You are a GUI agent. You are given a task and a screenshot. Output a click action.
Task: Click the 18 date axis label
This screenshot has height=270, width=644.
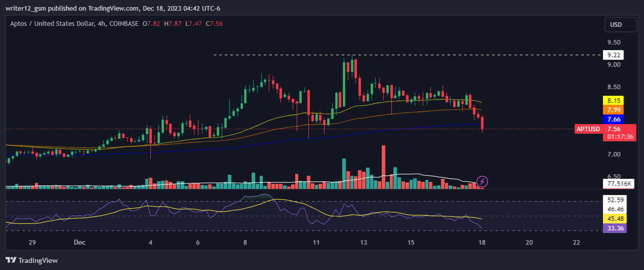tap(482, 243)
